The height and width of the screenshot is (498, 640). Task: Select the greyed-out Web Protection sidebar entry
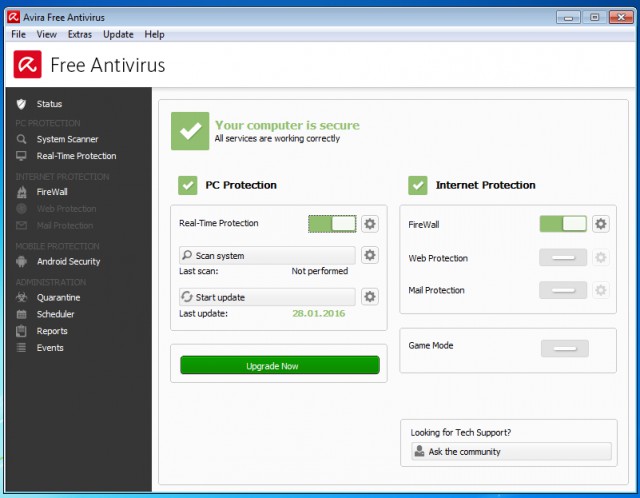[67, 209]
